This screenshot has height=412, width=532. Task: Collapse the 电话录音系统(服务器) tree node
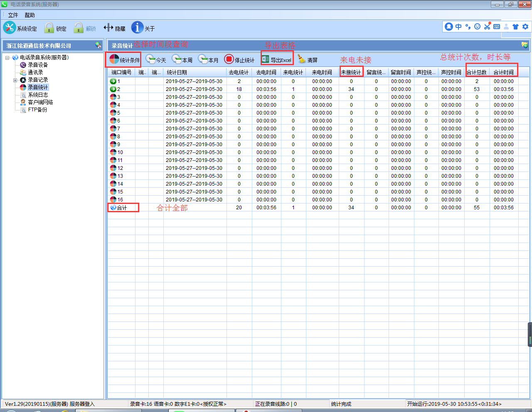click(7, 58)
